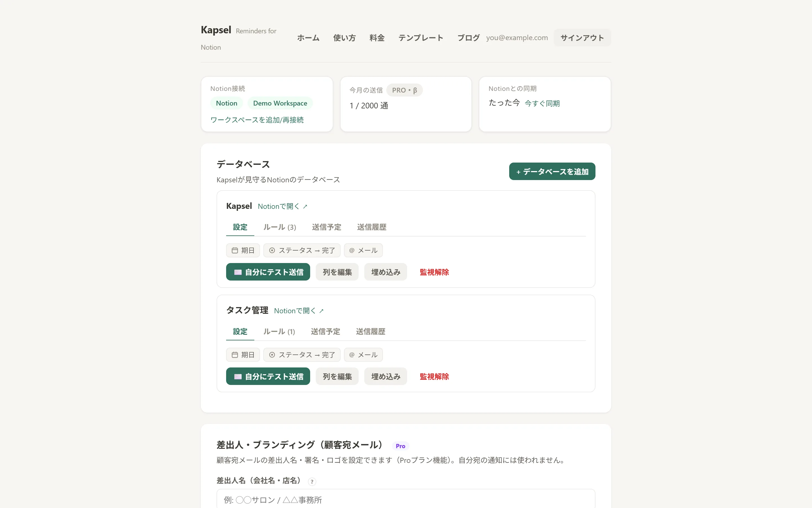The width and height of the screenshot is (812, 508).
Task: Click 埋め込み in Kapsel database
Action: point(385,272)
